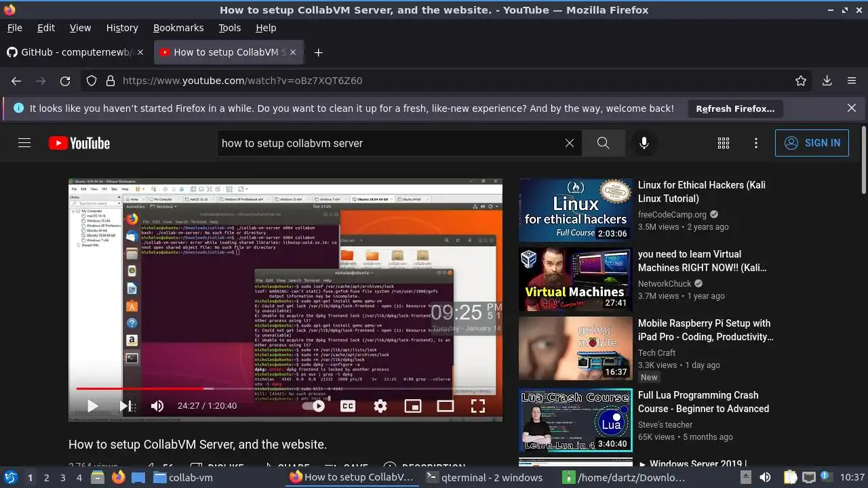Image resolution: width=868 pixels, height=488 pixels.
Task: Click the 10:37 taskbar clock
Action: 852,477
